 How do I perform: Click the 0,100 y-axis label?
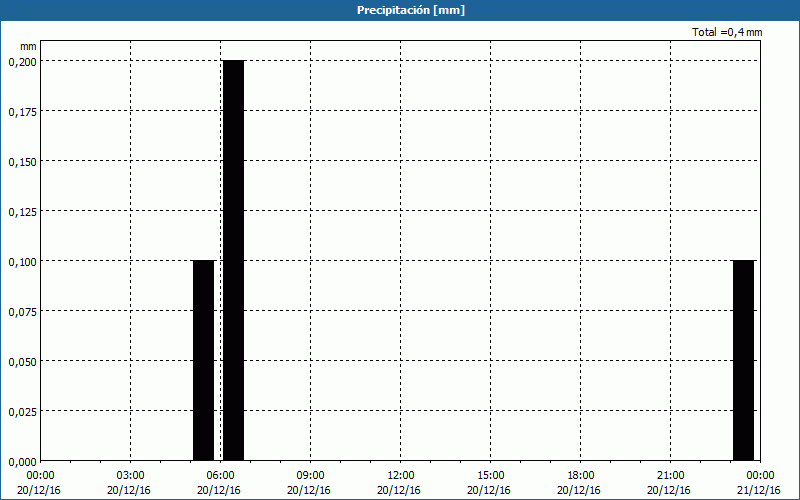point(22,262)
